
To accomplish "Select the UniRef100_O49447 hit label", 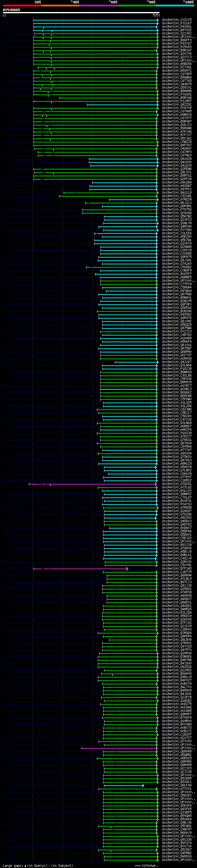I will pyautogui.click(x=177, y=149).
